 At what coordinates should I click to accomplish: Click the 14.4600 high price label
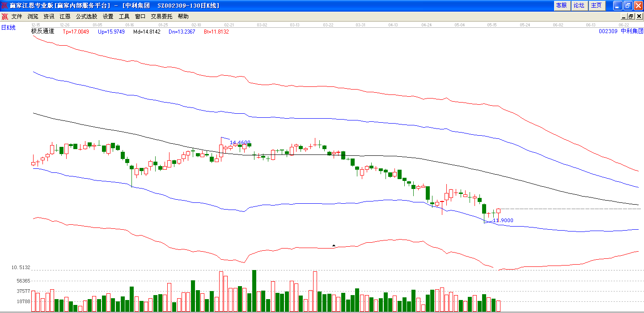240,142
